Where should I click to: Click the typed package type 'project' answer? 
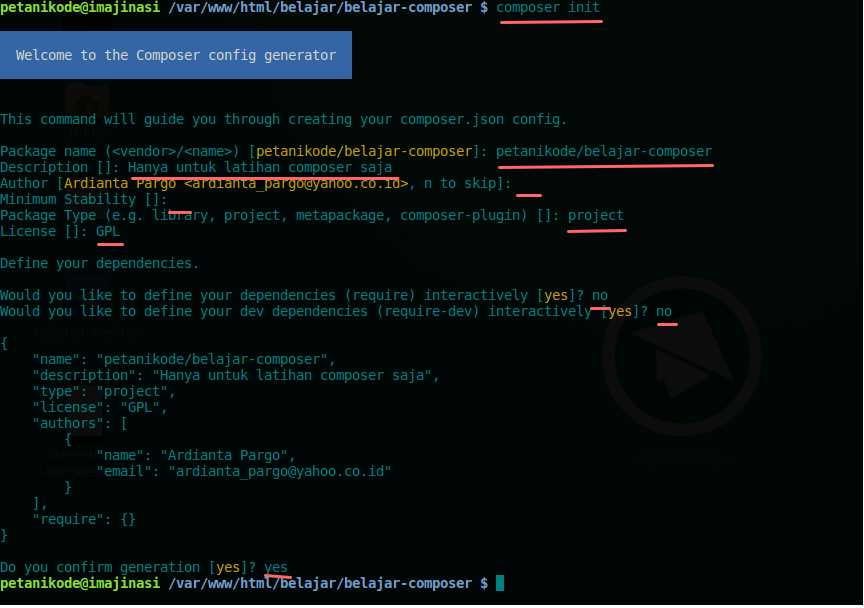click(x=596, y=216)
